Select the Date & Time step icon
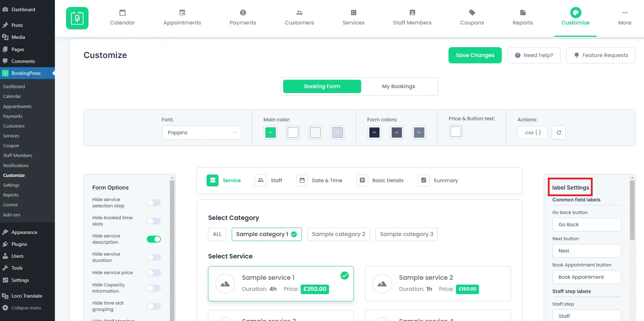This screenshot has width=644, height=321. pos(302,180)
